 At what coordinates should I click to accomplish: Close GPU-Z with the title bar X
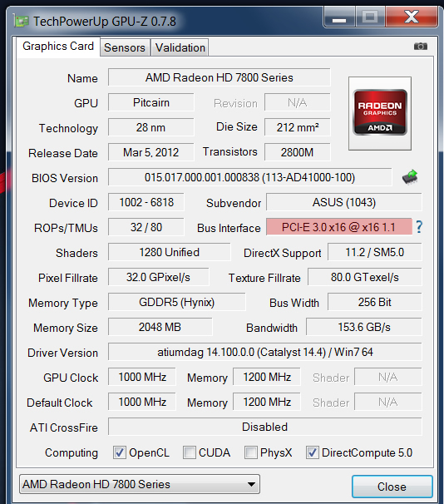pyautogui.click(x=412, y=17)
